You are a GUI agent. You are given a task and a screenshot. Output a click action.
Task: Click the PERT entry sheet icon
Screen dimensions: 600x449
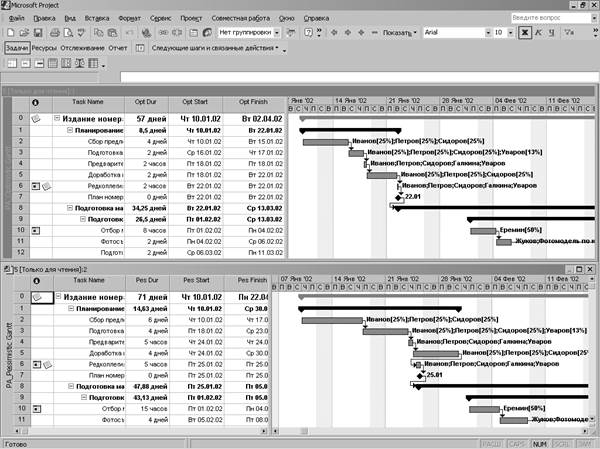[x=93, y=63]
